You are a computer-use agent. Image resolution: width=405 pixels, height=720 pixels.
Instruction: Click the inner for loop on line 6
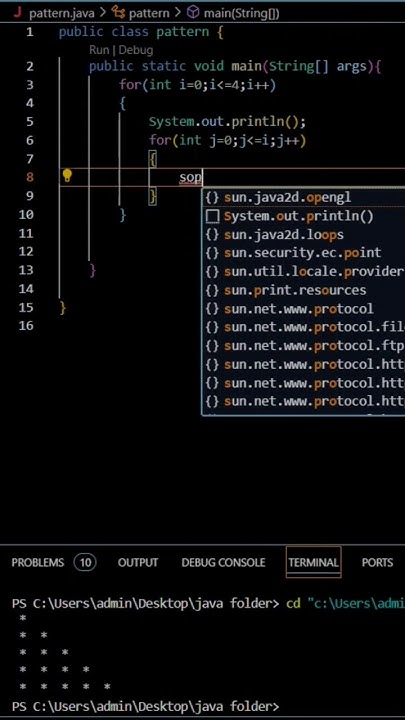227,141
